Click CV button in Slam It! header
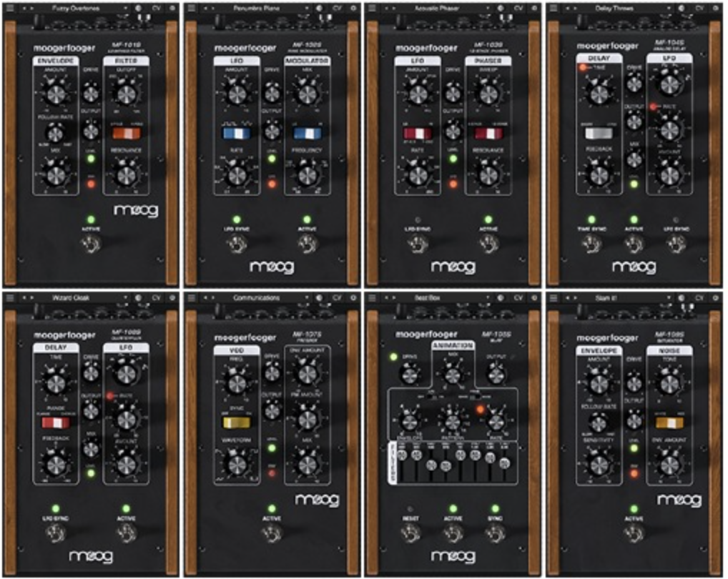The width and height of the screenshot is (728, 579). (699, 297)
